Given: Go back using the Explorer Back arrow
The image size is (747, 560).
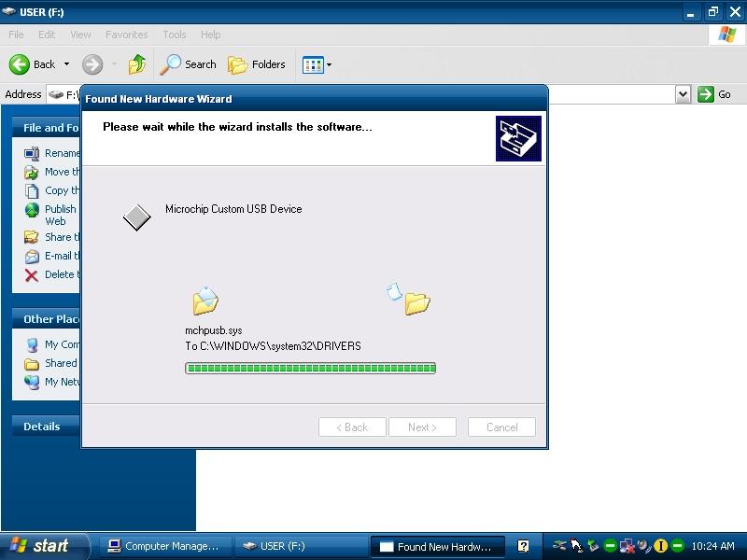Looking at the screenshot, I should (x=20, y=64).
